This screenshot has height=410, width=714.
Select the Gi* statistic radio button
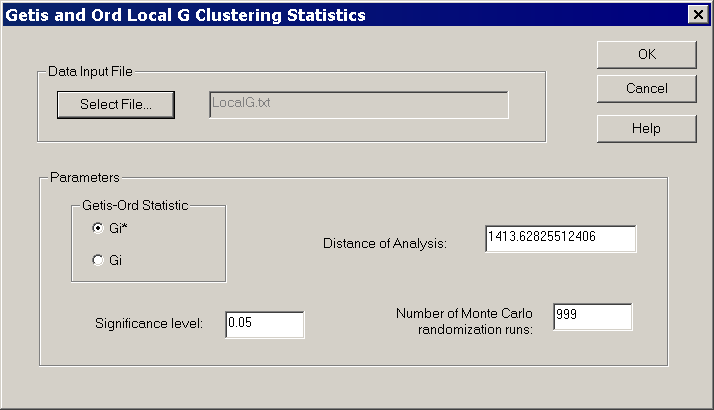pos(98,228)
